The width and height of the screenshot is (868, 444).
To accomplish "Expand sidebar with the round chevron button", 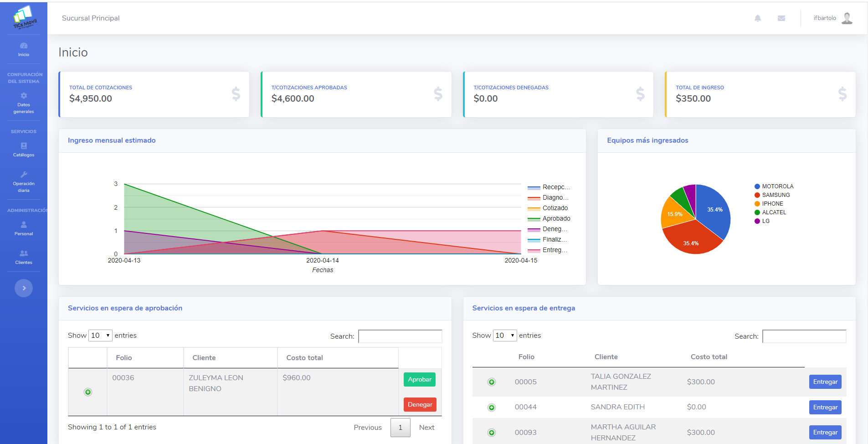I will click(24, 288).
